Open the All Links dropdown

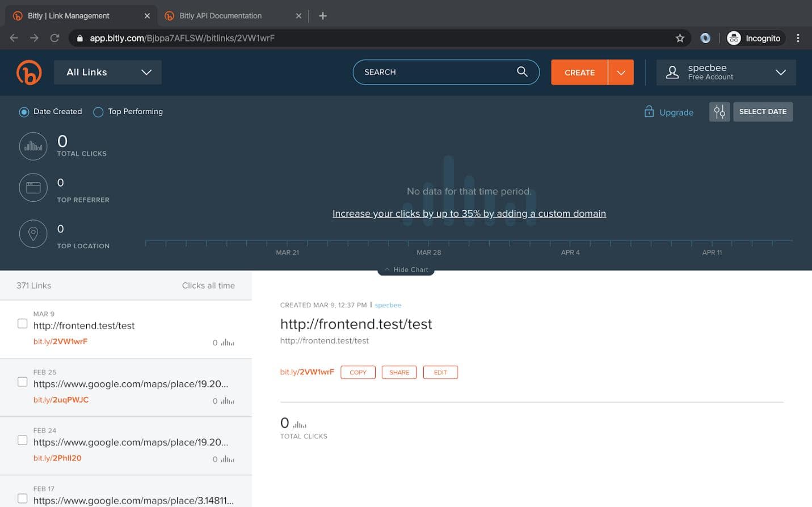tap(108, 72)
